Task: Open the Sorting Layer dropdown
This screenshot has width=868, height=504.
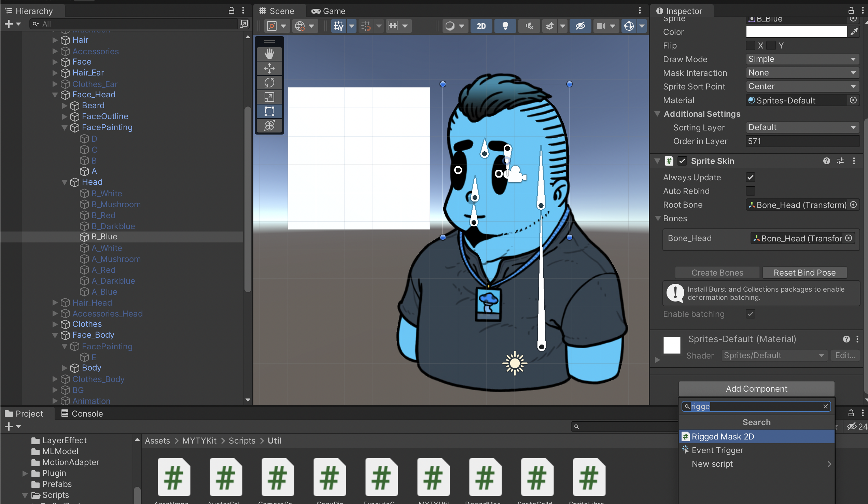Action: point(802,127)
